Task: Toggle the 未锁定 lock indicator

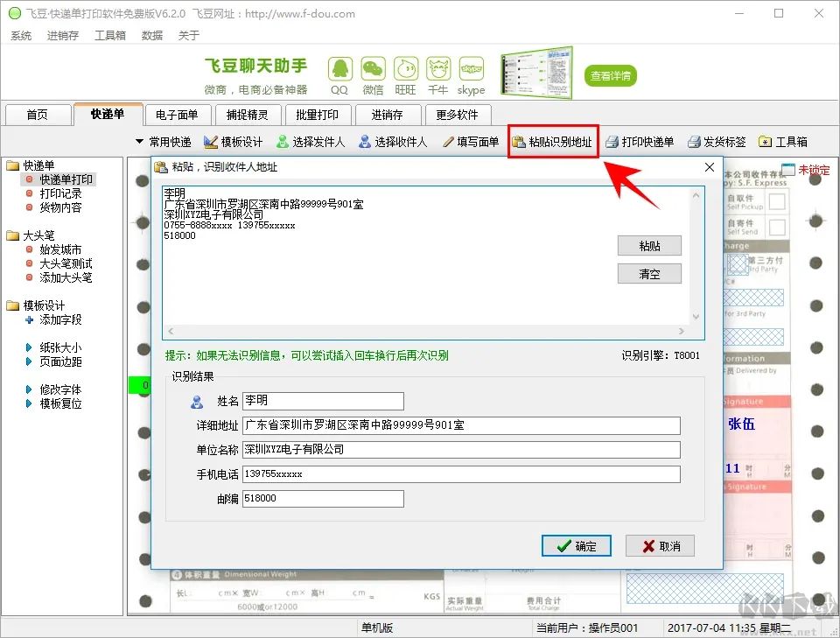Action: point(805,170)
